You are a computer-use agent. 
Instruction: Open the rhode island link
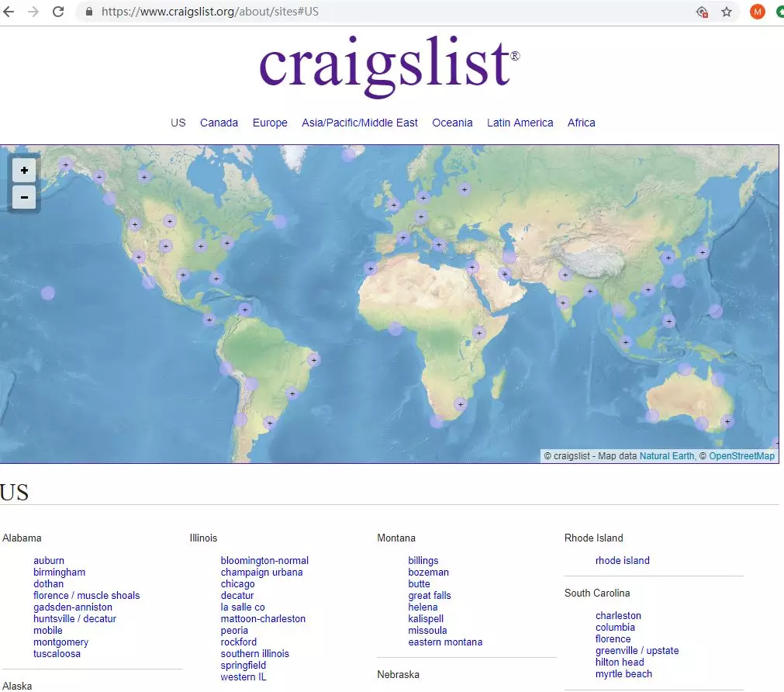point(623,560)
